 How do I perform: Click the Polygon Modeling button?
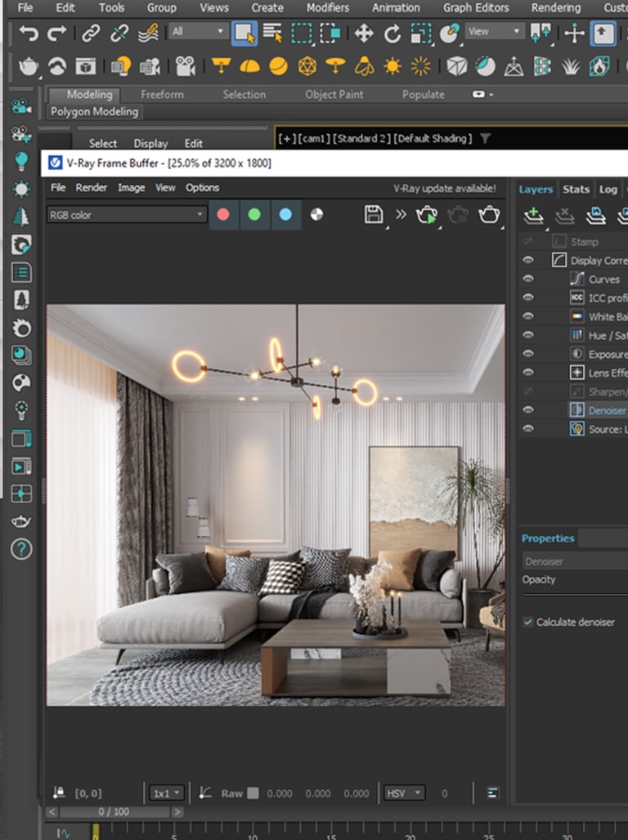point(94,111)
